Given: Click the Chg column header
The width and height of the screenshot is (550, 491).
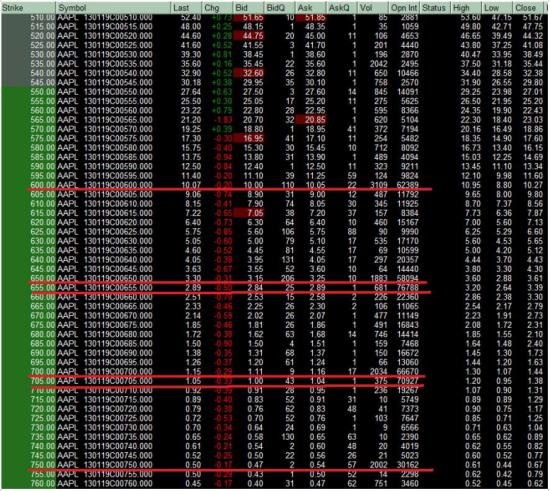Looking at the screenshot, I should [x=217, y=8].
